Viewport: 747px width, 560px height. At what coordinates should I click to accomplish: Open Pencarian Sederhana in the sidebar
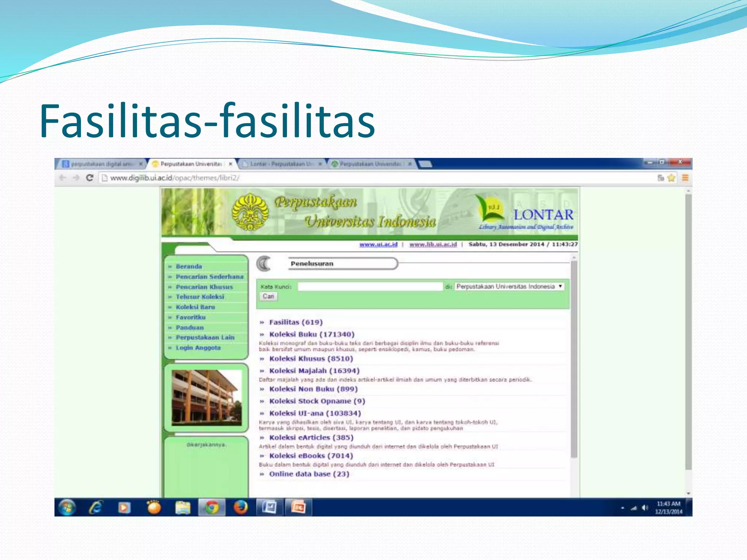(x=209, y=277)
